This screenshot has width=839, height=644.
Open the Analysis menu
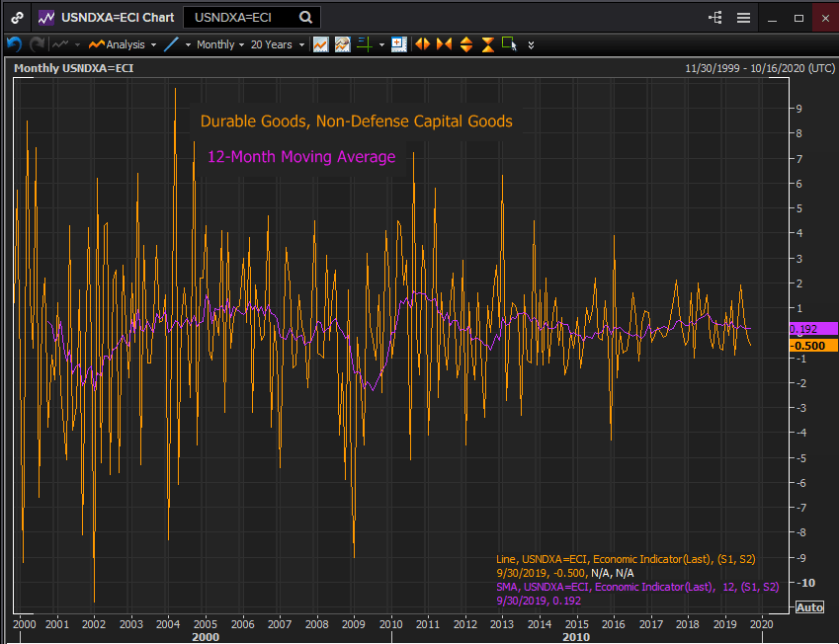(123, 44)
